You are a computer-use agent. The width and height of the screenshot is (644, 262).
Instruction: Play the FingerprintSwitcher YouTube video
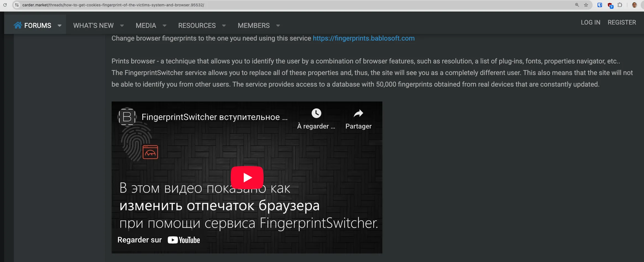(247, 178)
